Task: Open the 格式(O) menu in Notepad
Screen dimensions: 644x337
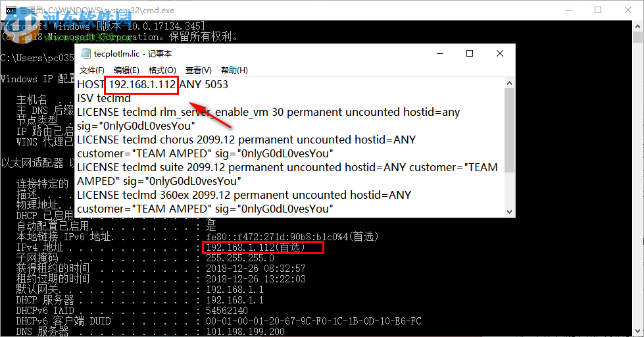Action: pos(162,70)
